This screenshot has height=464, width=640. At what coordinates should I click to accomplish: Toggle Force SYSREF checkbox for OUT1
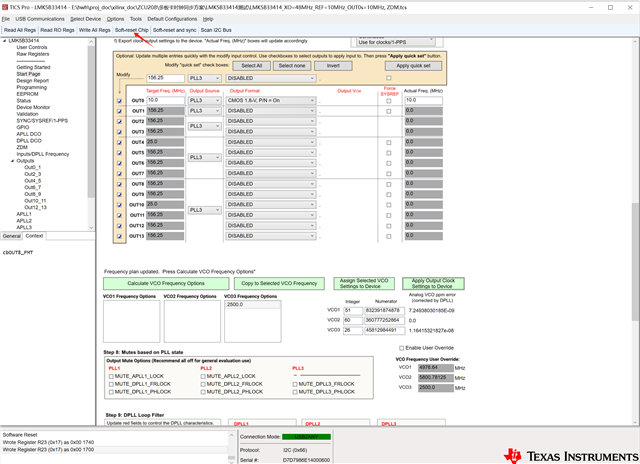coord(389,111)
